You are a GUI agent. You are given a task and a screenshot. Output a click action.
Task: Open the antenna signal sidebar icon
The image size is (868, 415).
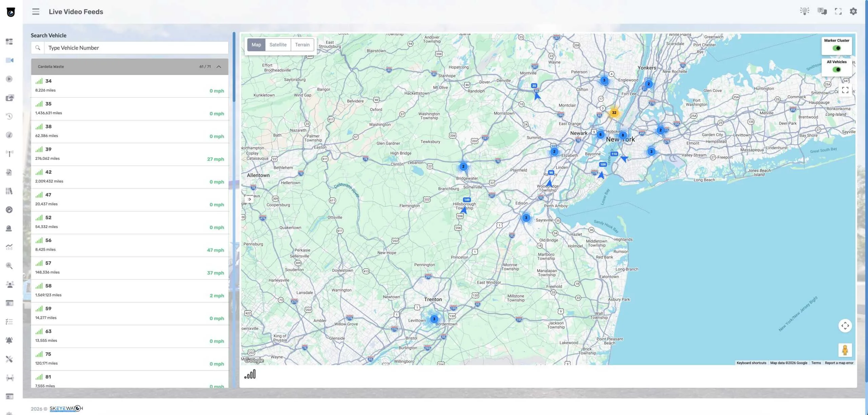click(x=9, y=154)
